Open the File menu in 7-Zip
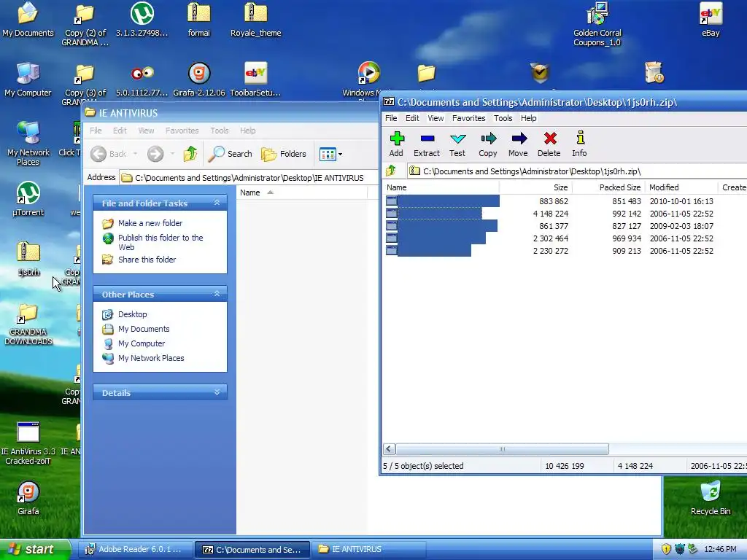 (x=391, y=118)
